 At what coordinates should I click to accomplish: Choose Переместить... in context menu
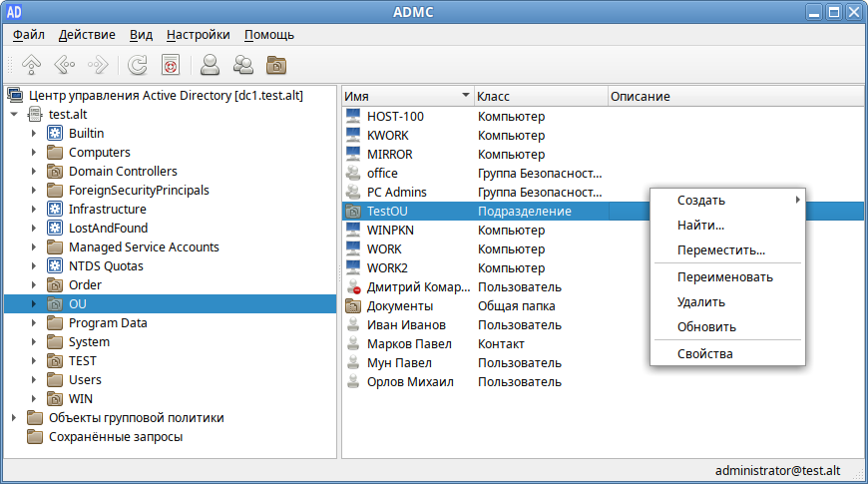(727, 249)
